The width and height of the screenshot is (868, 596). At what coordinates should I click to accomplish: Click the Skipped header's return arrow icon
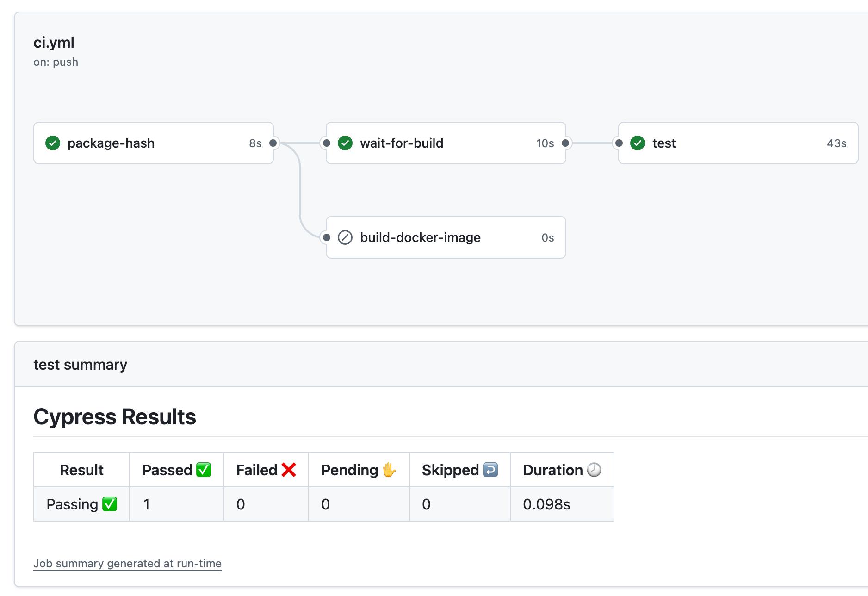coord(490,469)
